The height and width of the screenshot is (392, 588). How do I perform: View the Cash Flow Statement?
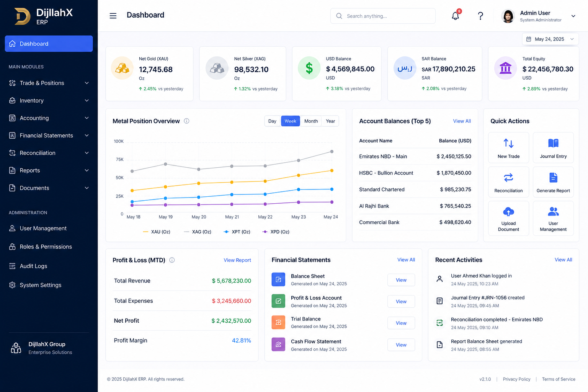pos(401,345)
